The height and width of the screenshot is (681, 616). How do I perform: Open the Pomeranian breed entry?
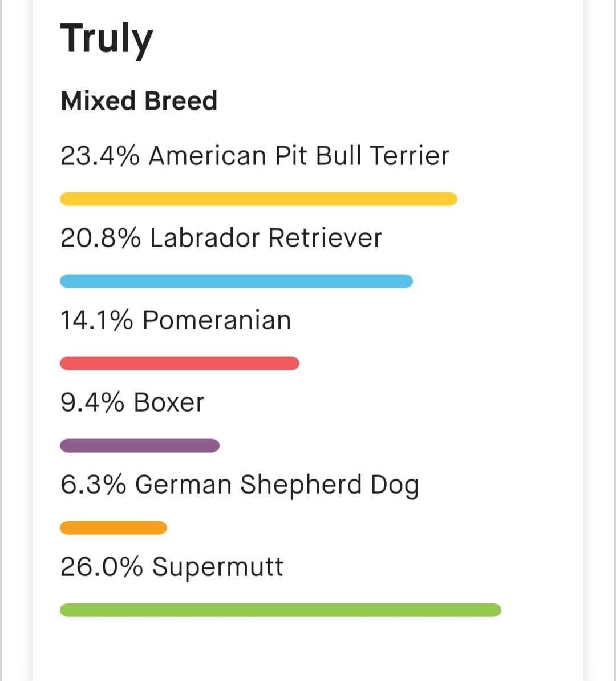pos(176,320)
